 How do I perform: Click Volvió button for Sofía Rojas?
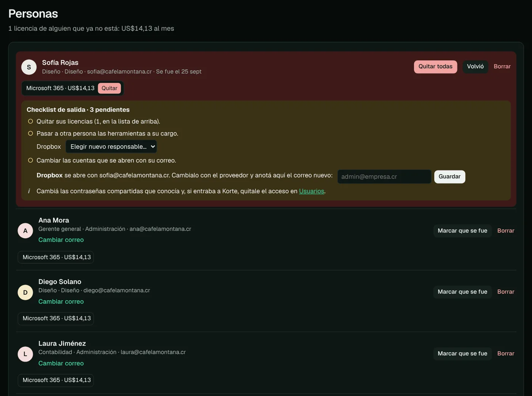[475, 67]
